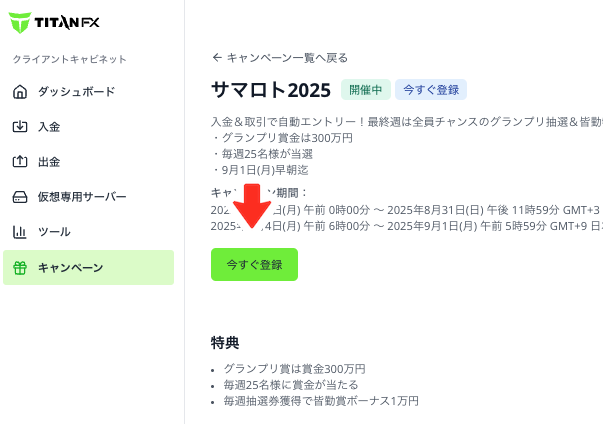The image size is (603, 424).
Task: Open 入金 in the sidebar
Action: [x=88, y=126]
